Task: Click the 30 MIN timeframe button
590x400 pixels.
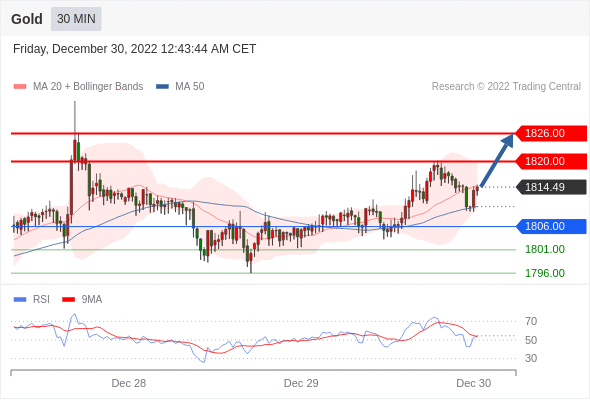Action: point(76,19)
